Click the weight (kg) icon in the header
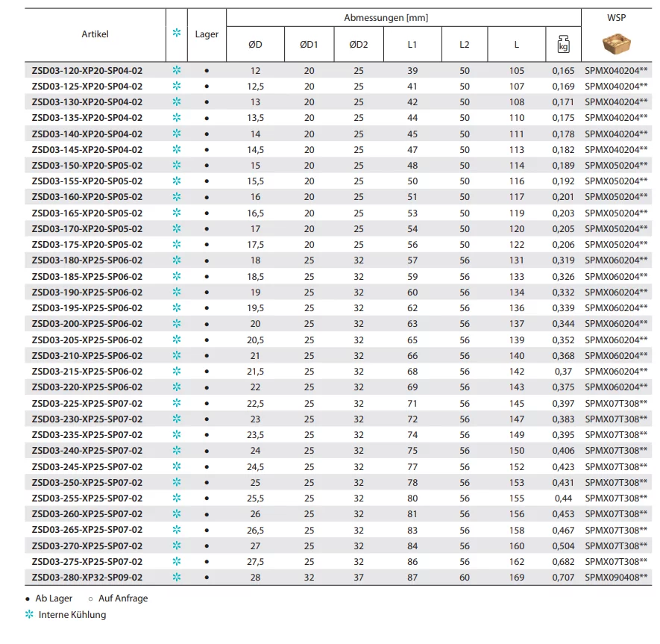Image resolution: width=660 pixels, height=644 pixels. pos(562,45)
